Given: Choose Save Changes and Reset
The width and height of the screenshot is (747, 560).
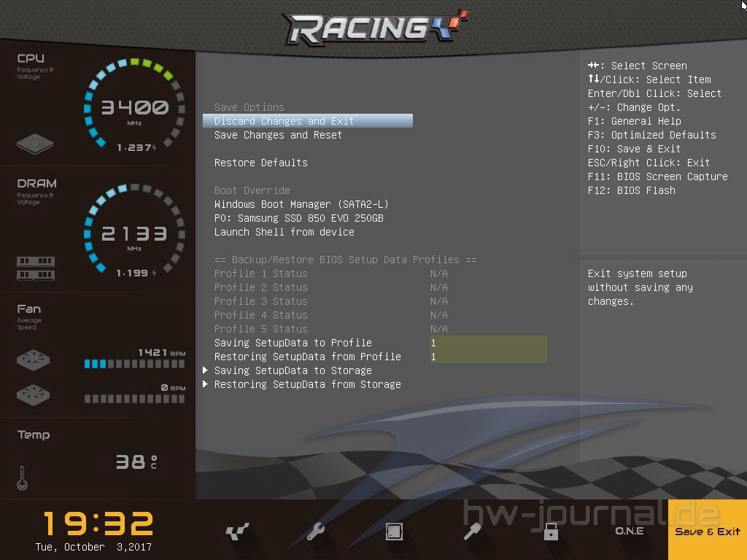Looking at the screenshot, I should tap(278, 135).
